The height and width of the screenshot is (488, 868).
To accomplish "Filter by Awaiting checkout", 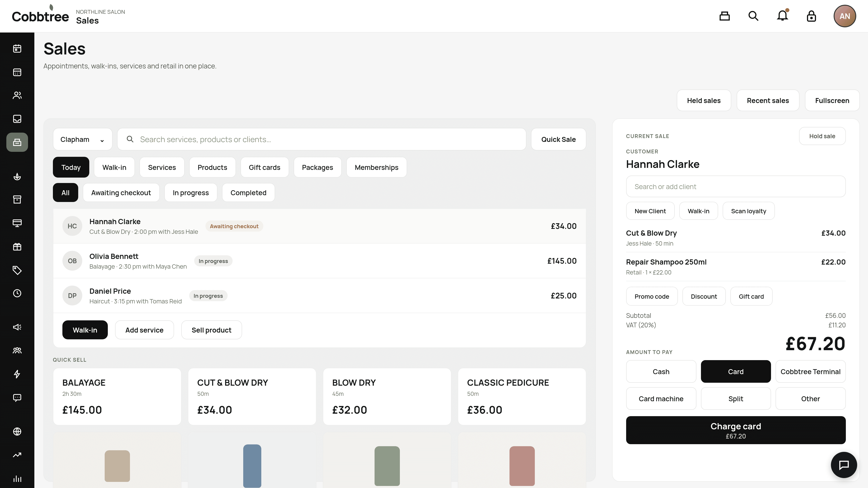I will pos(121,193).
